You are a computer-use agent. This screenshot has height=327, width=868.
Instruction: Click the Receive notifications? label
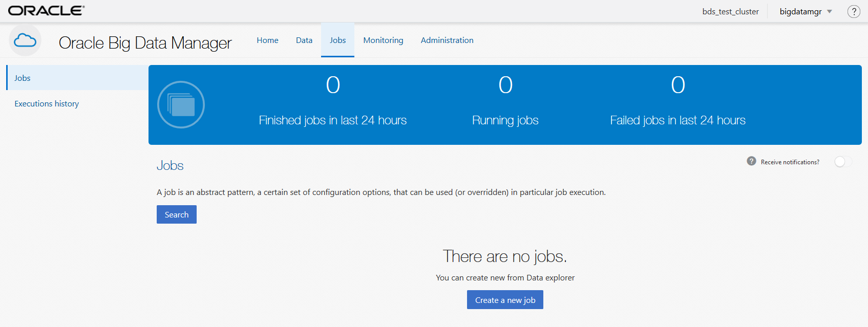tap(790, 162)
